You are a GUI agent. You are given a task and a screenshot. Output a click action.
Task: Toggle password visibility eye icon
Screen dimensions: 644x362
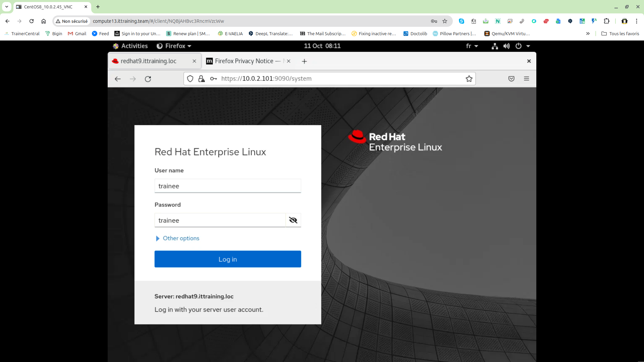coord(293,220)
